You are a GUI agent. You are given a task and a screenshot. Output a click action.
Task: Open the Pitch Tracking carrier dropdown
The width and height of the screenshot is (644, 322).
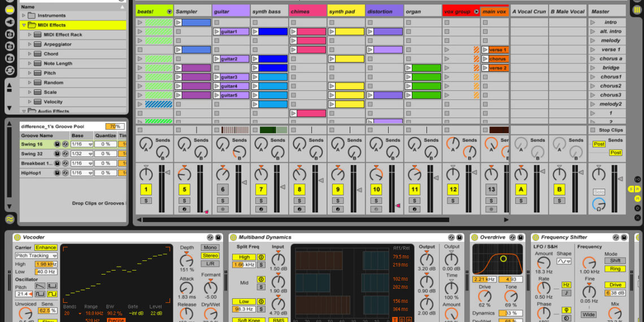[36, 255]
